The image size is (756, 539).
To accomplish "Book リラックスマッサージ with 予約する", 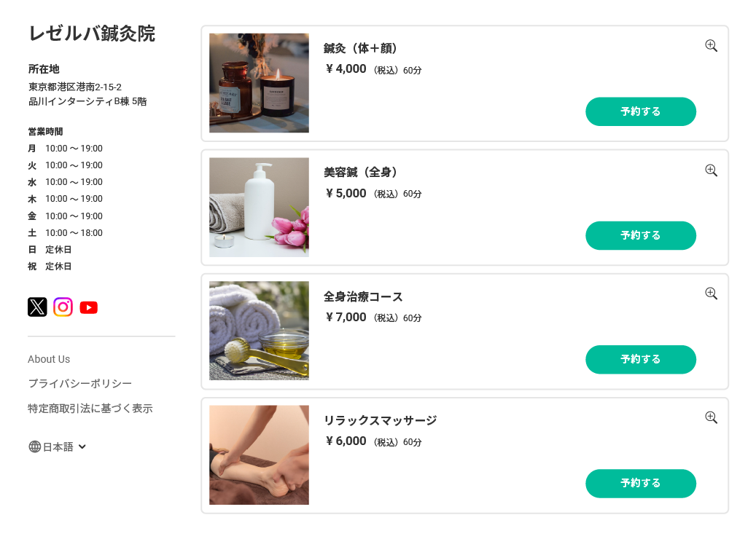I will tap(641, 483).
